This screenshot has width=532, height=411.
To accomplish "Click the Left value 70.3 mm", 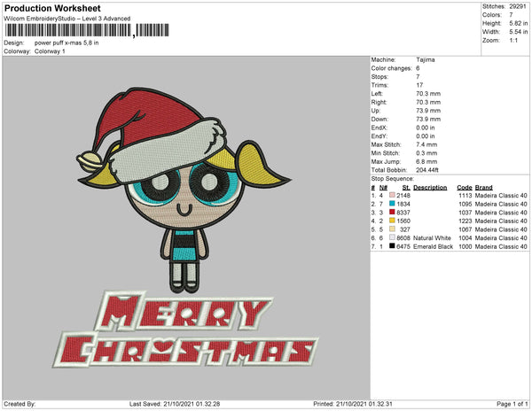I will click(428, 94).
